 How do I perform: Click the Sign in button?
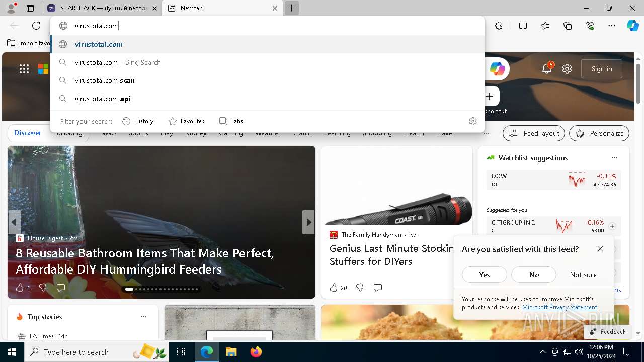[602, 69]
